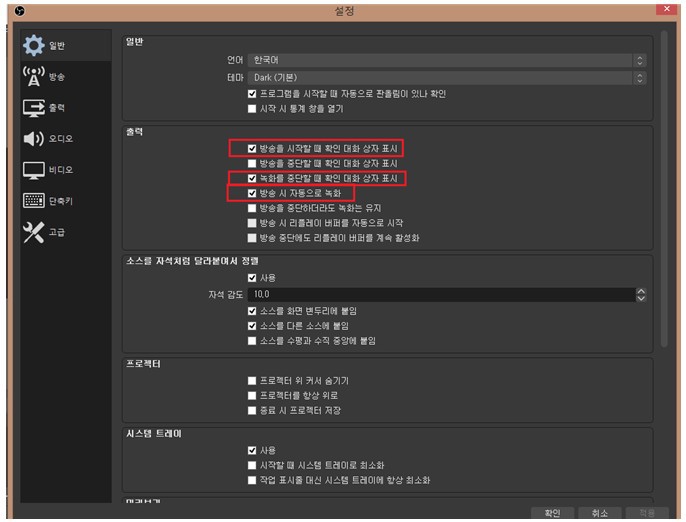Switch to the 방송 settings tab label
Screen dimensions: 686x522
pyautogui.click(x=57, y=77)
